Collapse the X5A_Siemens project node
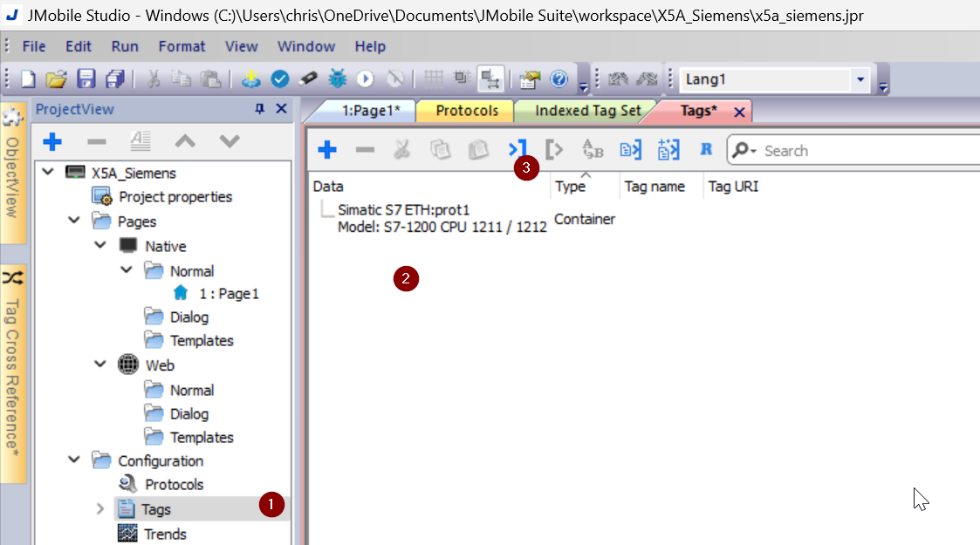980x545 pixels. [48, 172]
